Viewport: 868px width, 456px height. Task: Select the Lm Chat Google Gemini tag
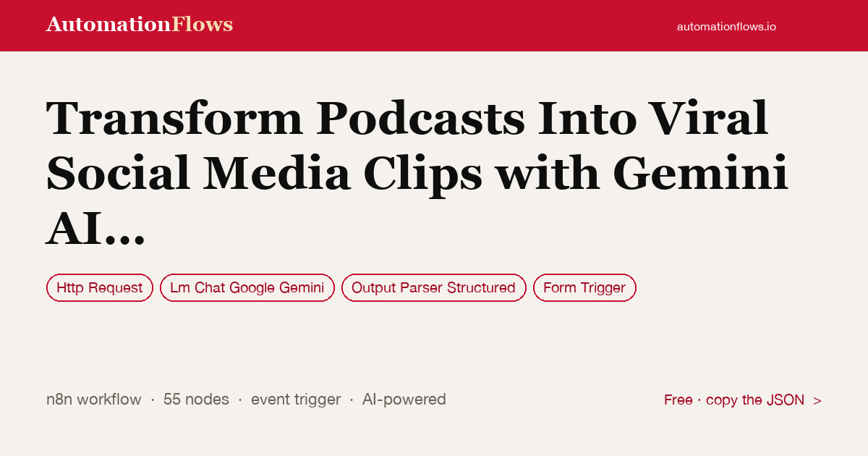247,287
